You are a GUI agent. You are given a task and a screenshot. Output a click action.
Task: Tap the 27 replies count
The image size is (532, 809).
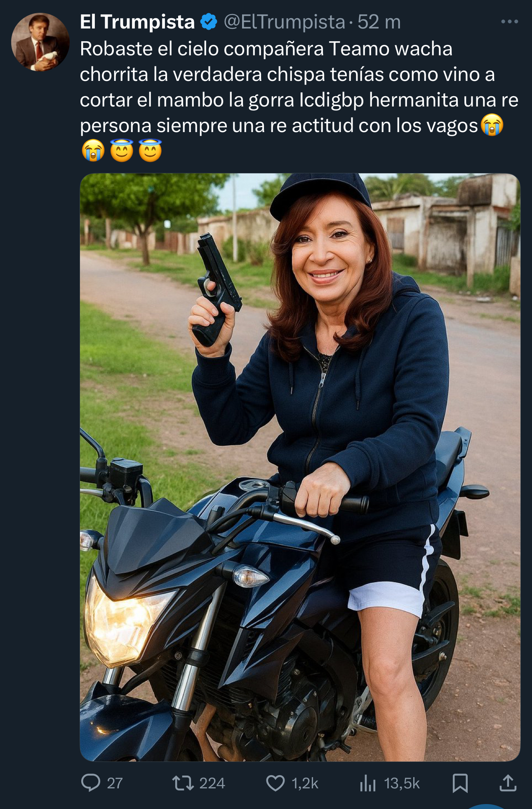115,783
